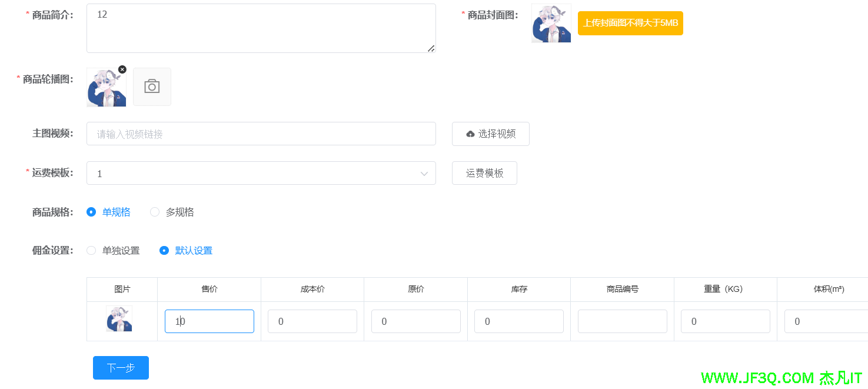Remove the carousel image via its X icon
This screenshot has width=868, height=389.
click(x=122, y=69)
